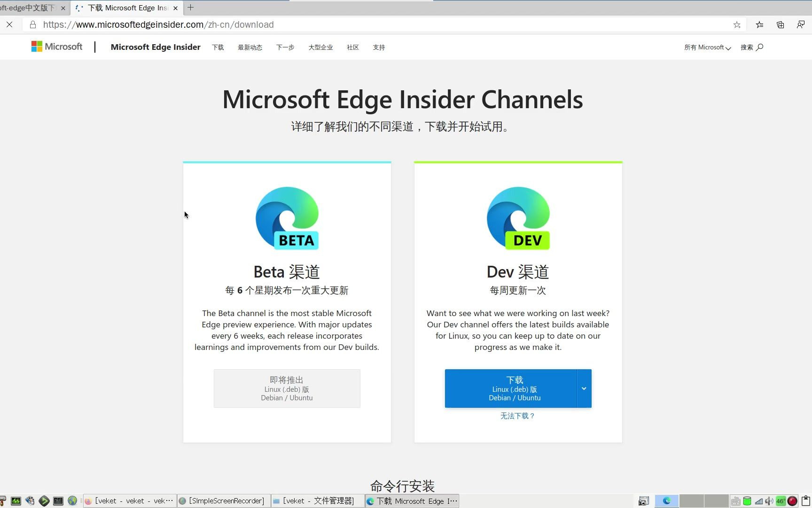Select the Edge workspace pager button
812x508 pixels.
click(666, 501)
